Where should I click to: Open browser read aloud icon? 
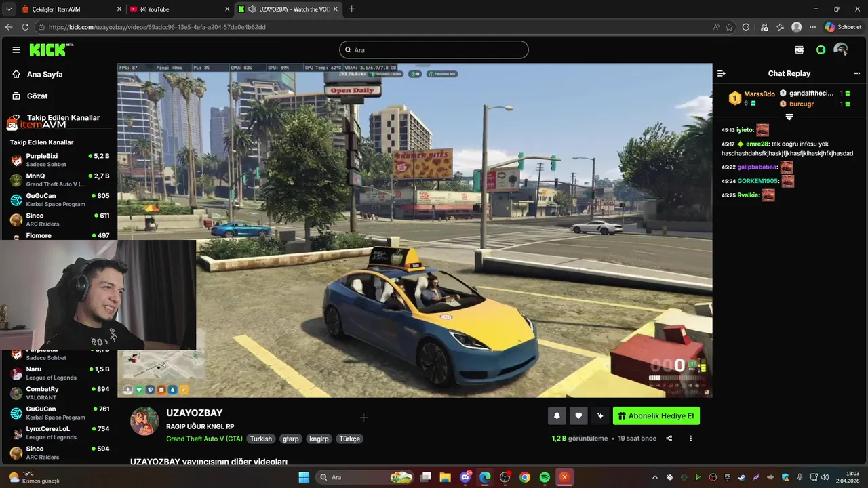click(x=717, y=27)
